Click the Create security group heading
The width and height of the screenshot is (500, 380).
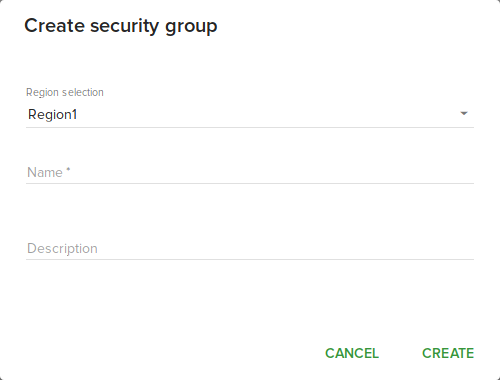coord(121,26)
